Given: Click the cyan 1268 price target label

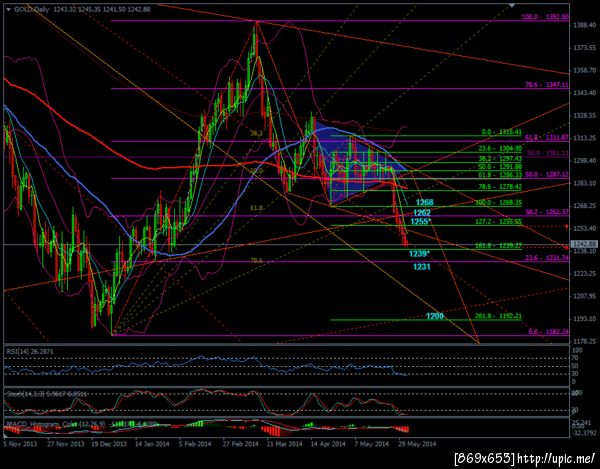Looking at the screenshot, I should point(425,202).
